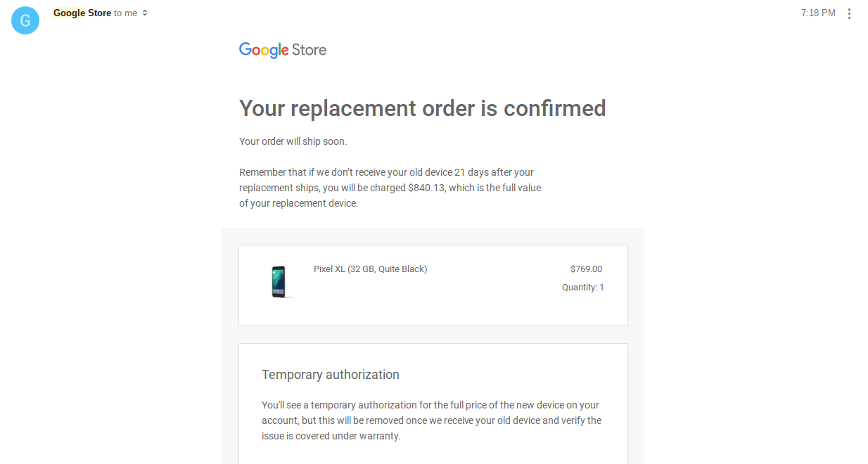Click the "issue is covered under warranty" line
868x464 pixels.
(331, 436)
